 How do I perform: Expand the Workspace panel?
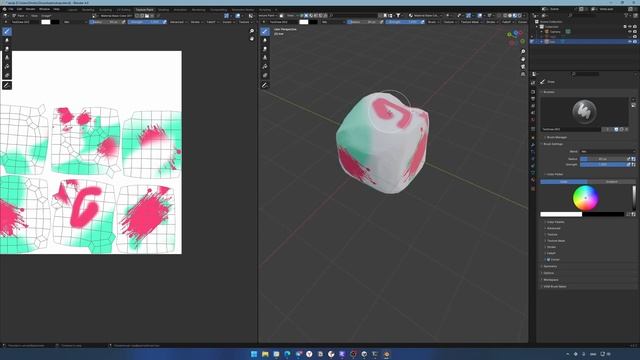[550, 280]
